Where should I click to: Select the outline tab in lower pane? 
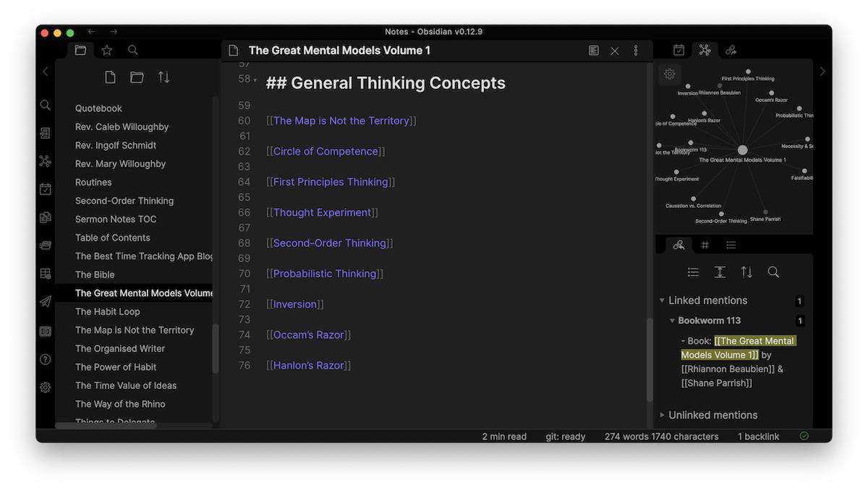tap(731, 245)
